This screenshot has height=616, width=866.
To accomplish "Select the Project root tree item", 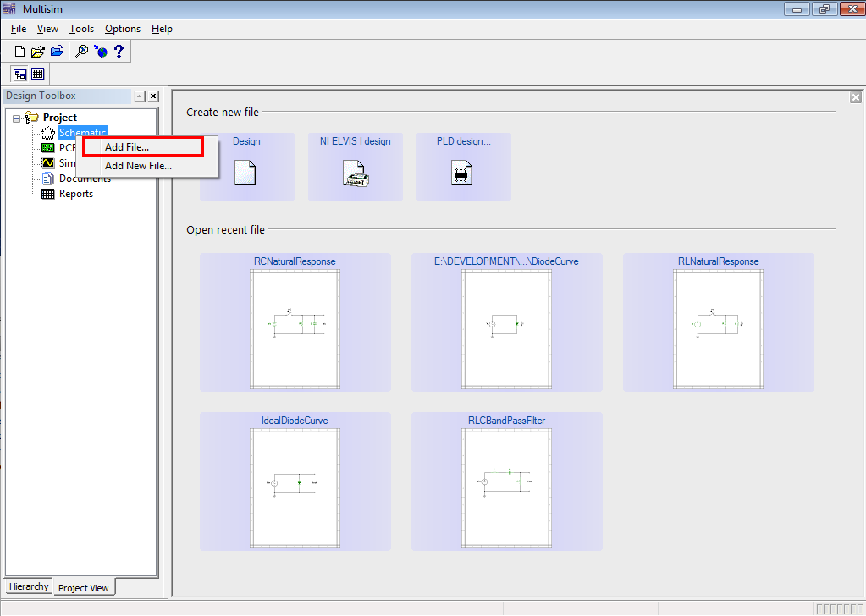I will click(60, 118).
